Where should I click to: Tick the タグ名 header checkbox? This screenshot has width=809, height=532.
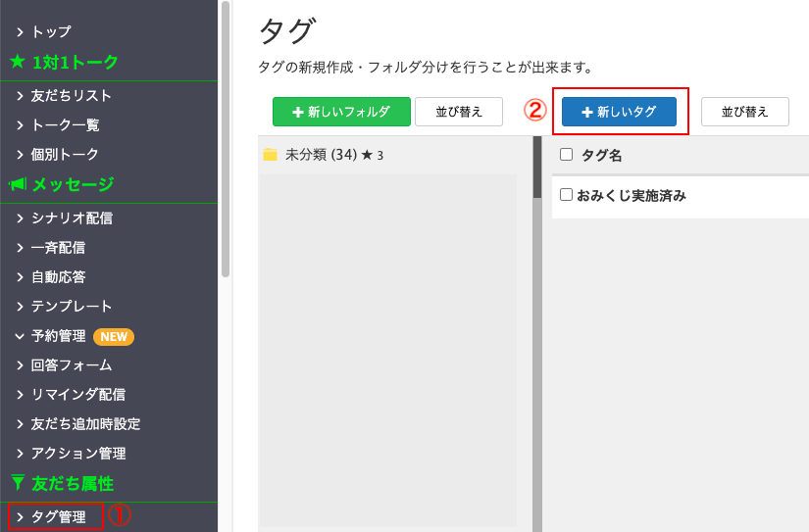(x=566, y=154)
